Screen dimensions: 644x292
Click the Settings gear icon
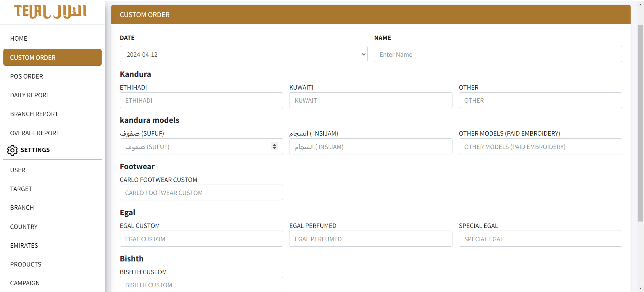pos(12,150)
